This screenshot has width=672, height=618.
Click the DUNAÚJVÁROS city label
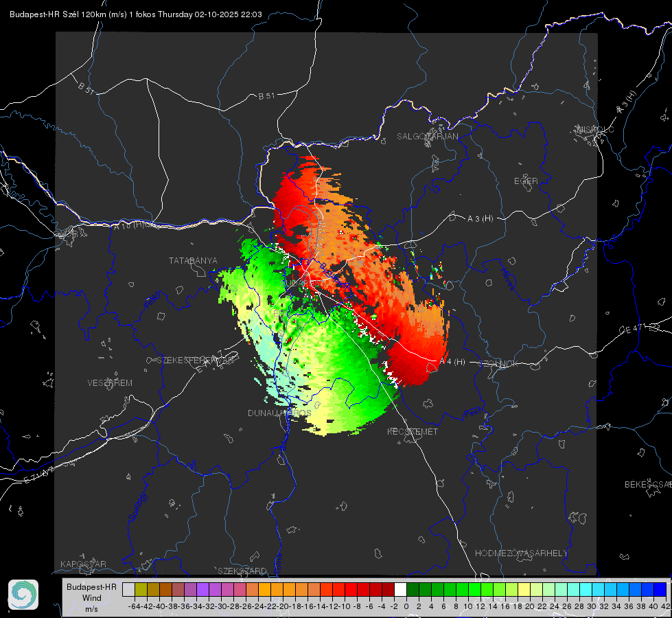point(279,413)
